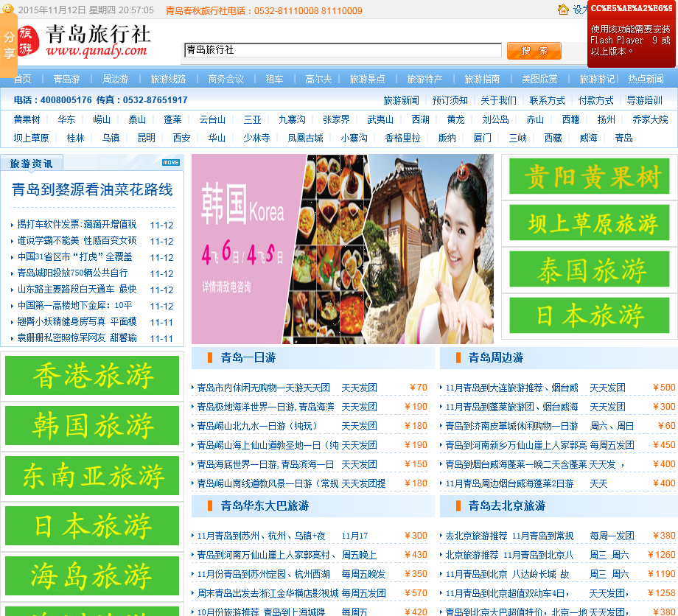Open the 青岛华东大巴旅游 section heading
Viewport: 678px width, 616px height.
click(x=265, y=505)
